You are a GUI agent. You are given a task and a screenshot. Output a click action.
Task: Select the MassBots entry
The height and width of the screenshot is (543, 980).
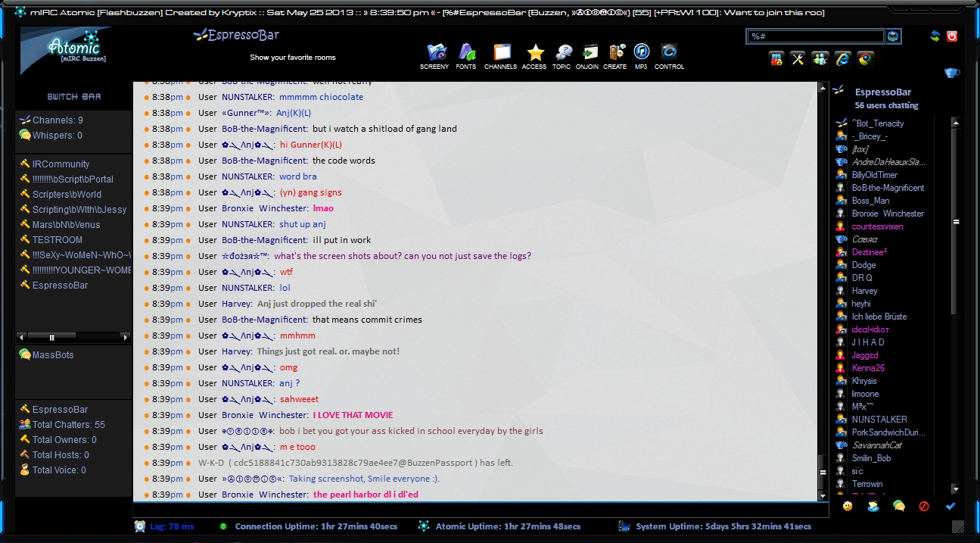point(46,355)
